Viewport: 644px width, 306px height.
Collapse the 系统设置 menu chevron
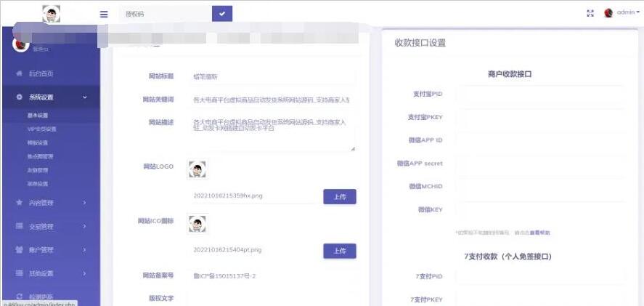[85, 97]
